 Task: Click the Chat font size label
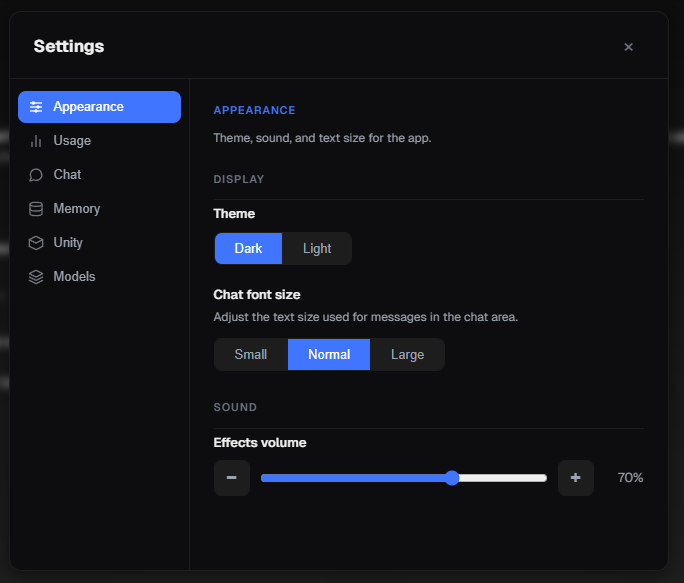click(256, 295)
